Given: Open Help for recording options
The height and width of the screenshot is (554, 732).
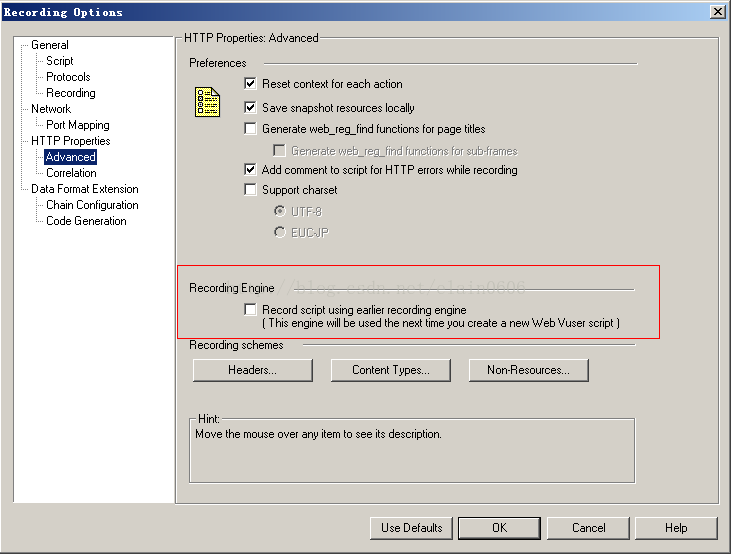Looking at the screenshot, I should (x=676, y=528).
